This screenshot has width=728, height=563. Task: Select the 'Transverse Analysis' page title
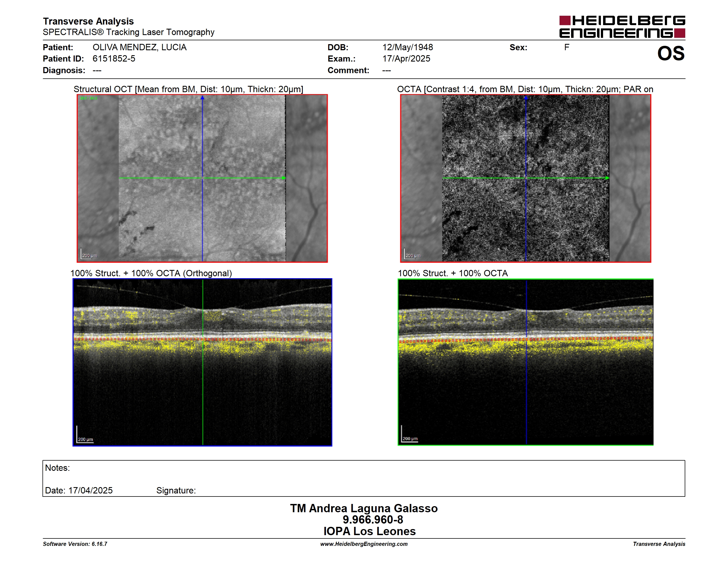pos(88,21)
